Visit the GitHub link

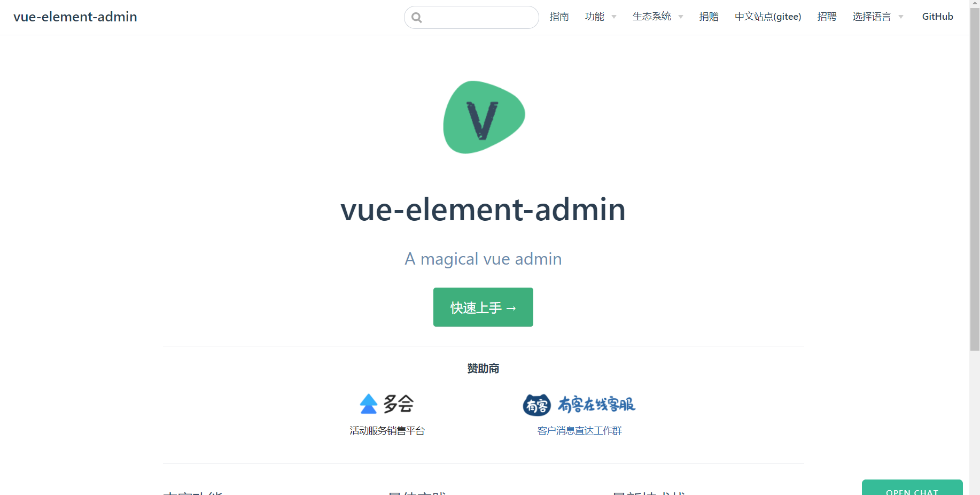[937, 17]
